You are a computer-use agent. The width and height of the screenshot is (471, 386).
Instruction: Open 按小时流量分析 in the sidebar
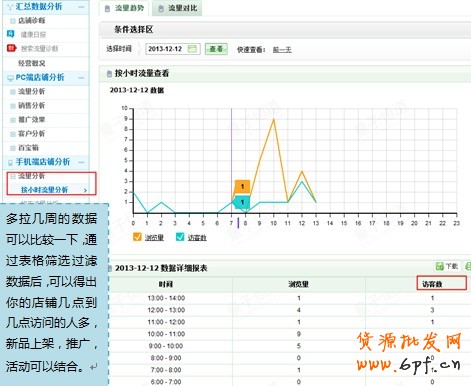click(x=45, y=190)
